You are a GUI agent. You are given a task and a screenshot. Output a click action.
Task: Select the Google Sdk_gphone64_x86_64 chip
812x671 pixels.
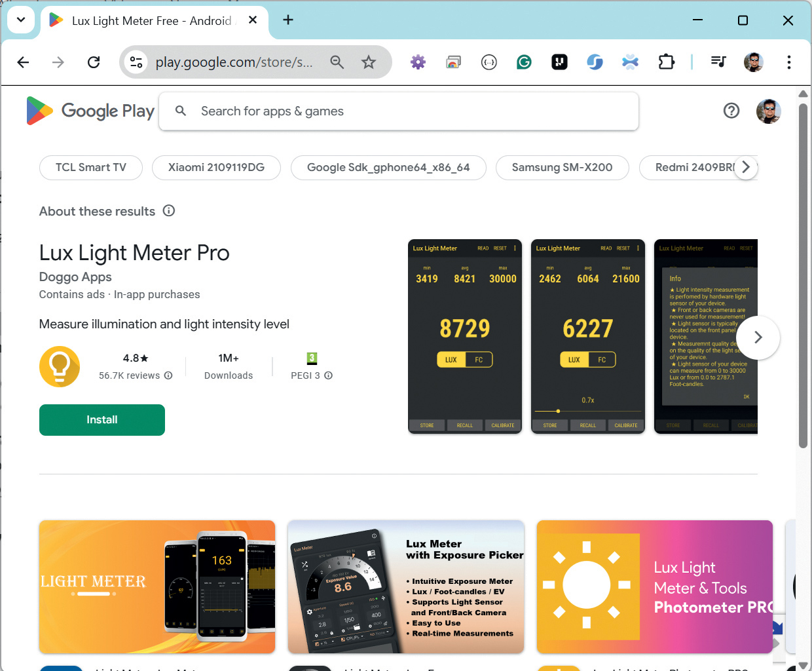(388, 167)
